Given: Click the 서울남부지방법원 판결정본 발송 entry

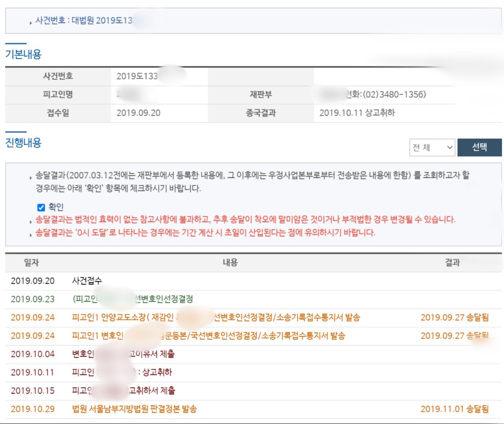Looking at the screenshot, I should tap(134, 408).
